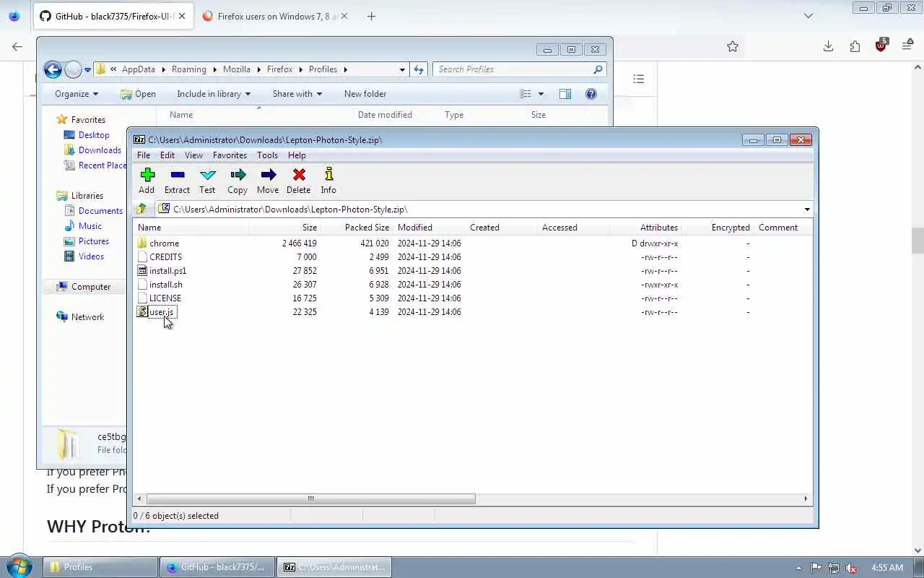The image size is (924, 578).
Task: Switch to the GitHub black7375 Firefox tab
Action: (x=114, y=16)
